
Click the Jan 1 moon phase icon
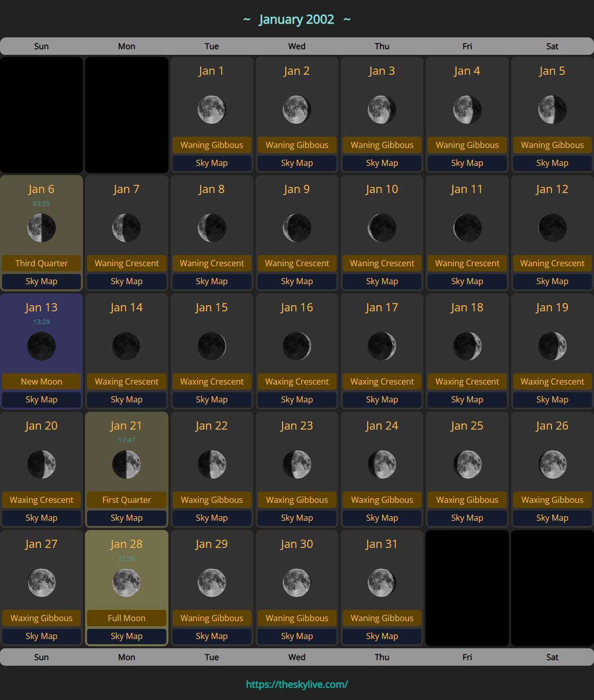211,110
